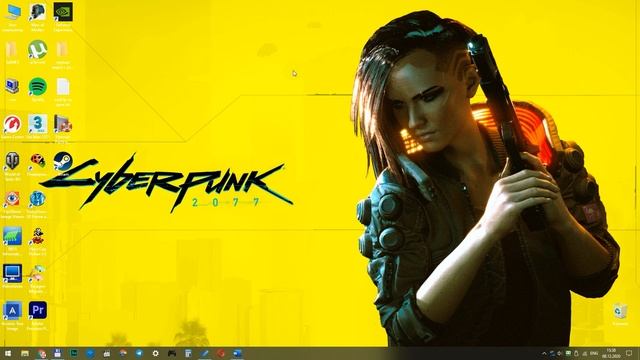Open Telegram from the taskbar
640x360 pixels.
tap(139, 353)
